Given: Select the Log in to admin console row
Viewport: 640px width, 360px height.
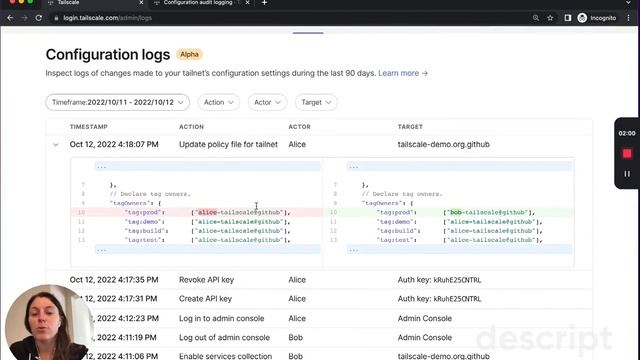Looking at the screenshot, I should point(319,318).
